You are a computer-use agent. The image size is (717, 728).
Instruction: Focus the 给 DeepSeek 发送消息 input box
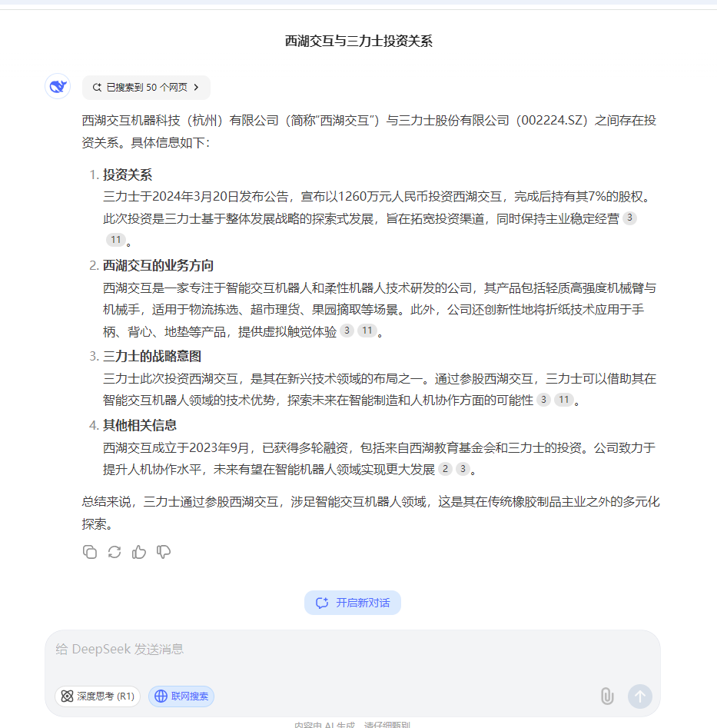353,649
